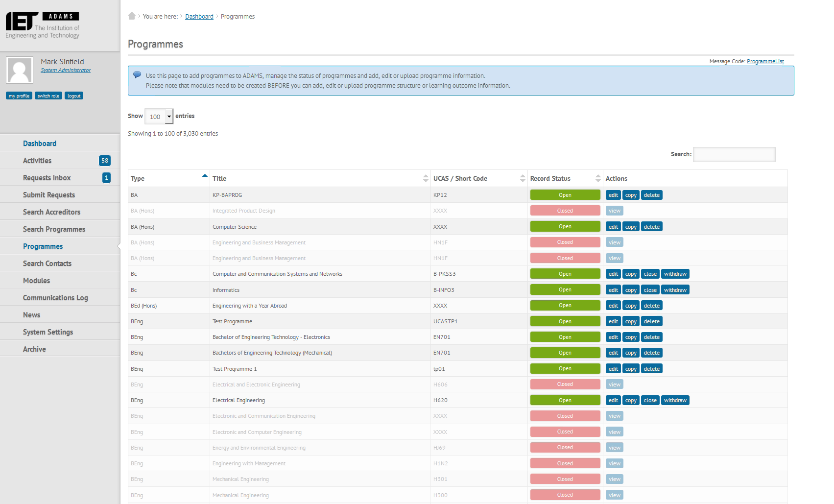This screenshot has width=834, height=504.
Task: Open the Modules menu item
Action: (37, 281)
